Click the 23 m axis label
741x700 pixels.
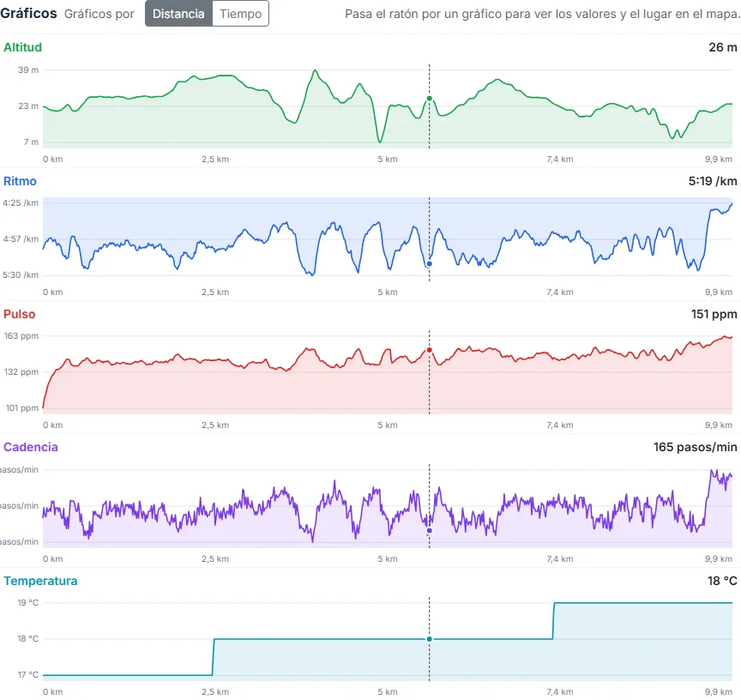[x=28, y=106]
